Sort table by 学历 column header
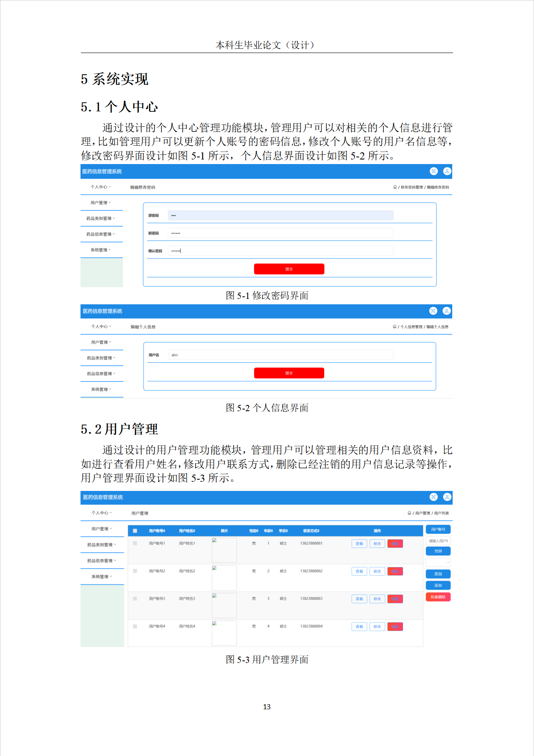The image size is (534, 756). click(x=283, y=531)
